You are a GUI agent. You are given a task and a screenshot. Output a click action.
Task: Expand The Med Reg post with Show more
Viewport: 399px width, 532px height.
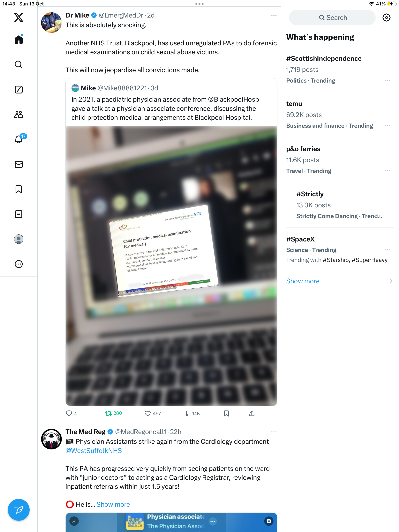tap(113, 504)
